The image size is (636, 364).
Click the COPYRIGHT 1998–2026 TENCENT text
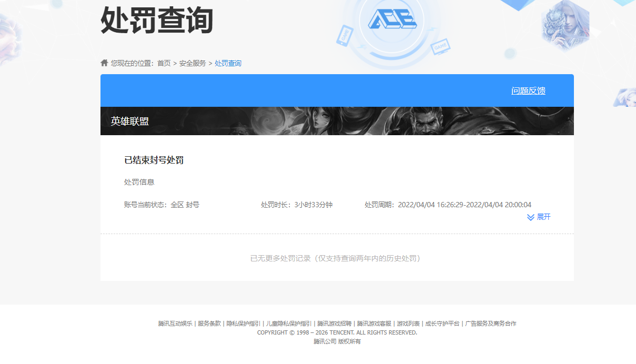tap(337, 332)
